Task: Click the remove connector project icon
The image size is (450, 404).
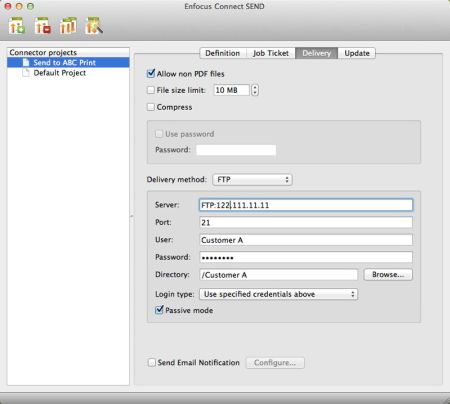Action: tap(42, 26)
